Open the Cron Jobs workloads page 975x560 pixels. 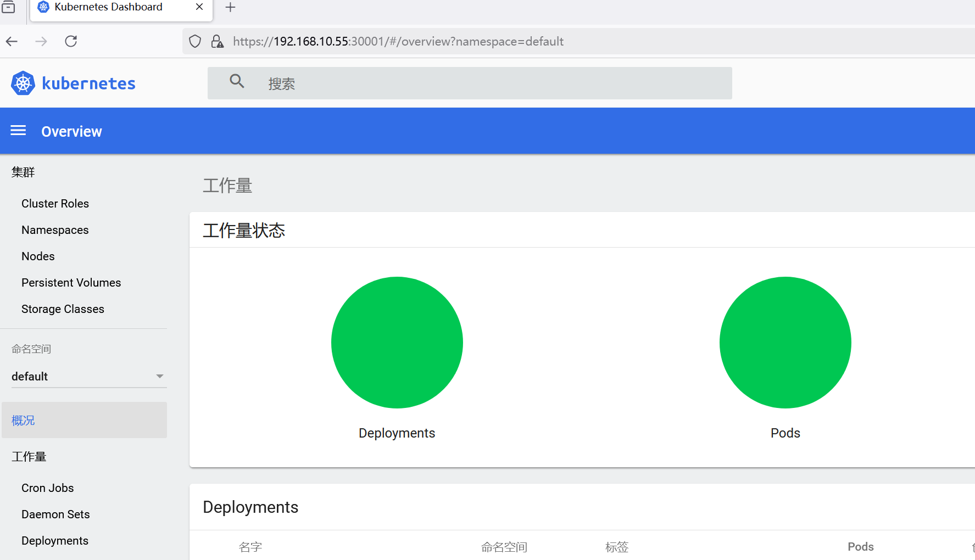(47, 488)
